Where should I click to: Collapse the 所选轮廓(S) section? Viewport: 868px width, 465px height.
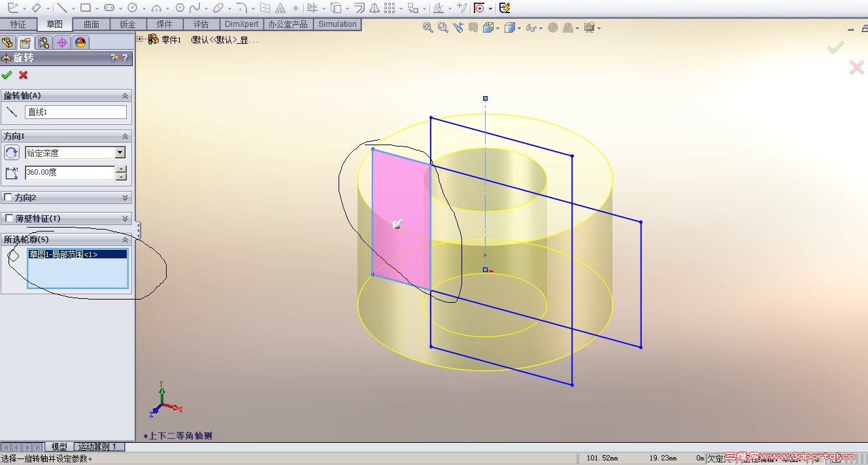[125, 239]
